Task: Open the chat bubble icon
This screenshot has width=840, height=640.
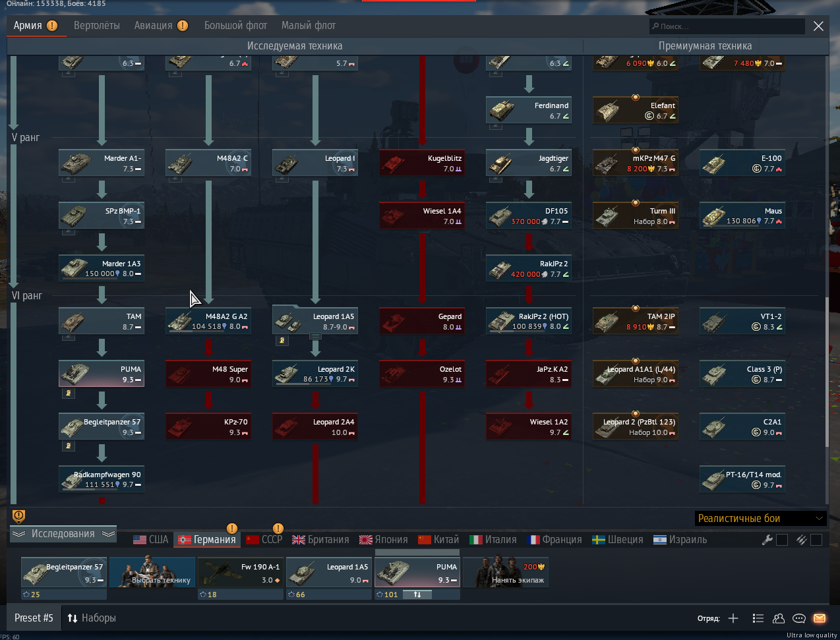Action: click(x=799, y=618)
